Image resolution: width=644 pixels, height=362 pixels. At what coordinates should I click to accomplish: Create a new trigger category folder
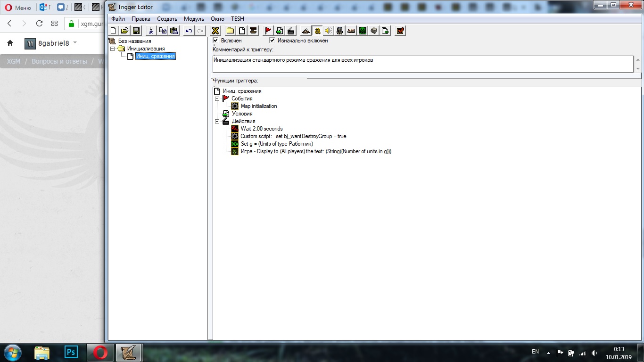pyautogui.click(x=231, y=31)
